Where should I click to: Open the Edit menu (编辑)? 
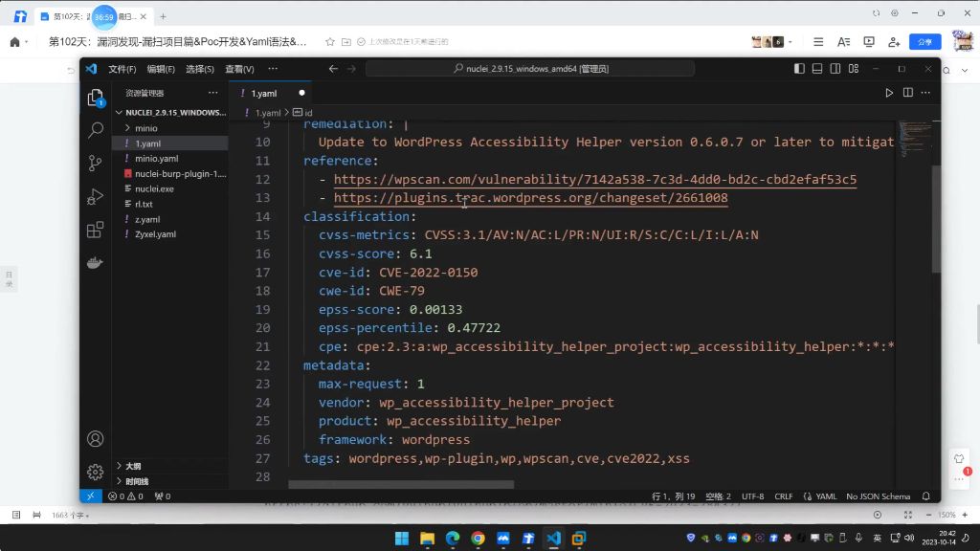[161, 69]
